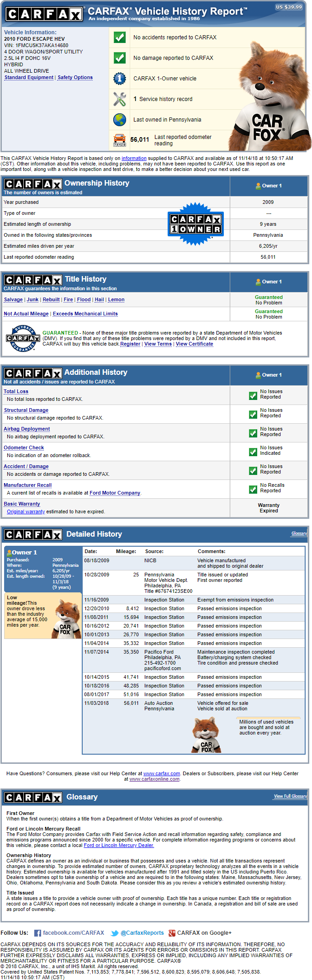Click the CARFAX Buyback Guarantee seal
The height and width of the screenshot is (980, 312).
[x=23, y=338]
